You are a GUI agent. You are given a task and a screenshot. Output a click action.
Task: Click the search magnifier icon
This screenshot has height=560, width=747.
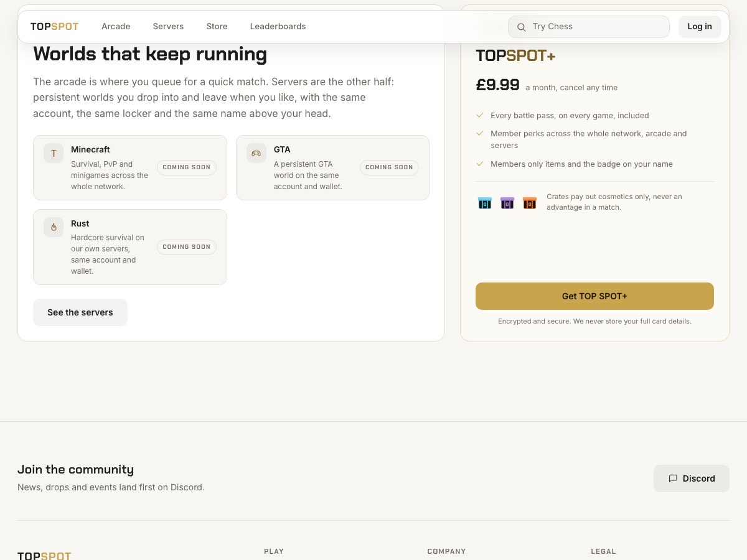point(522,27)
